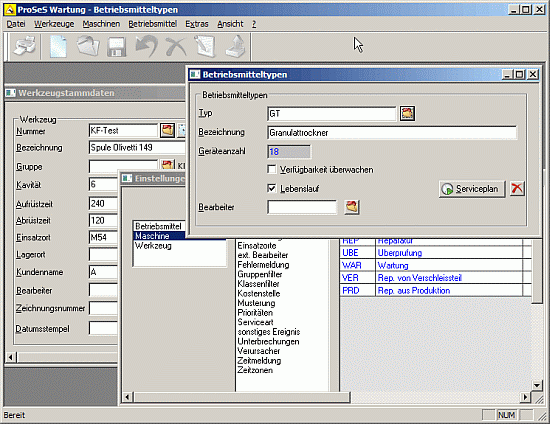Click the table's vertical scrollbar down arrow
This screenshot has height=424, width=550.
[537, 385]
